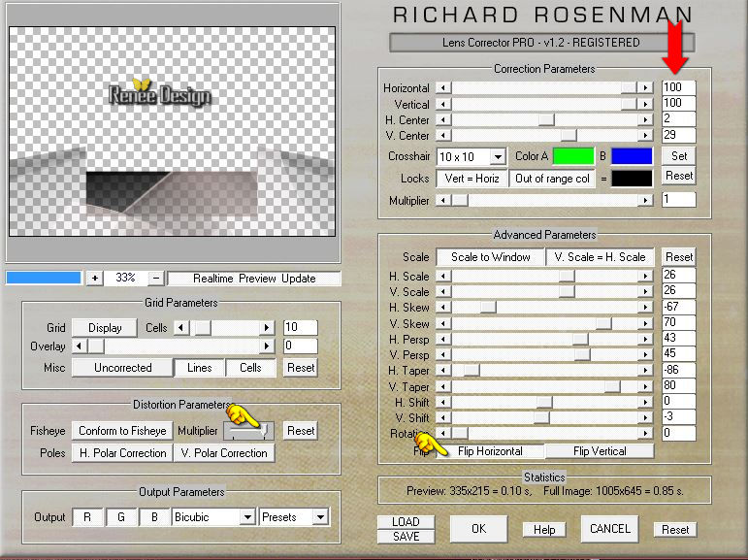Click H. Polar Correction button
The height and width of the screenshot is (560, 748).
point(122,453)
